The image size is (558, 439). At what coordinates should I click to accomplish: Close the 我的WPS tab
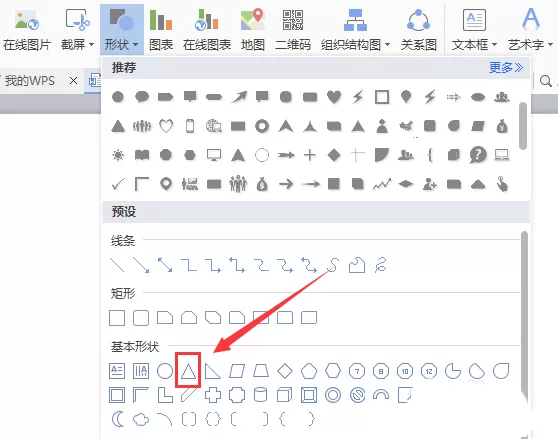click(x=73, y=81)
